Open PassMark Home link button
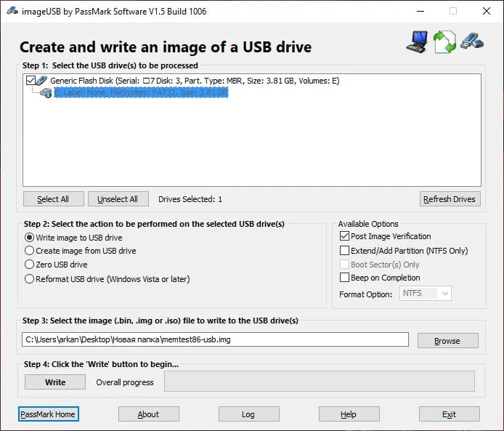Image resolution: width=504 pixels, height=431 pixels. (48, 414)
